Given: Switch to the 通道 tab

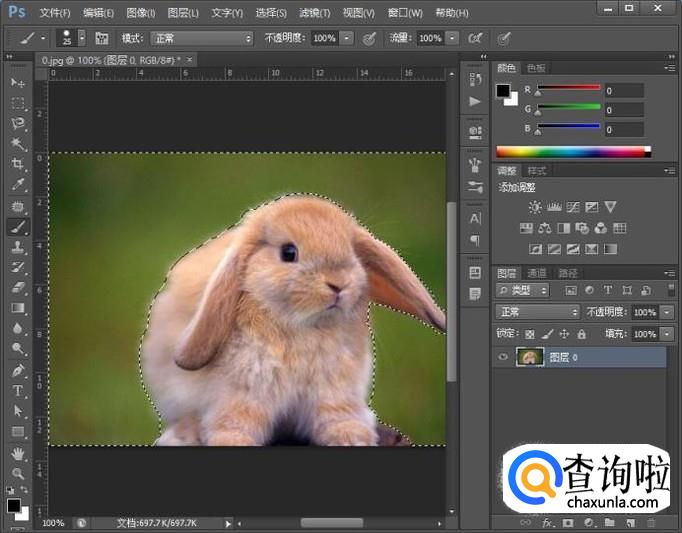Looking at the screenshot, I should click(x=538, y=273).
